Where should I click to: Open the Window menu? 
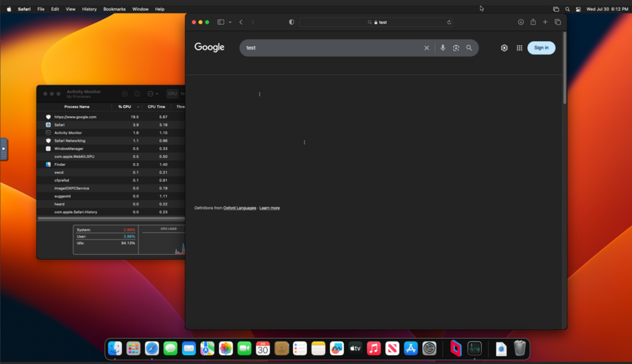pyautogui.click(x=140, y=9)
